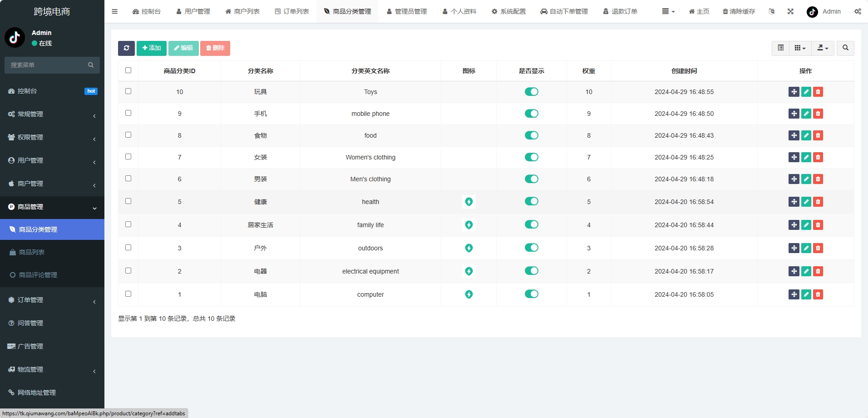Switch to the 订单列表 tab
Screen dimensions: 868x418
coord(292,11)
